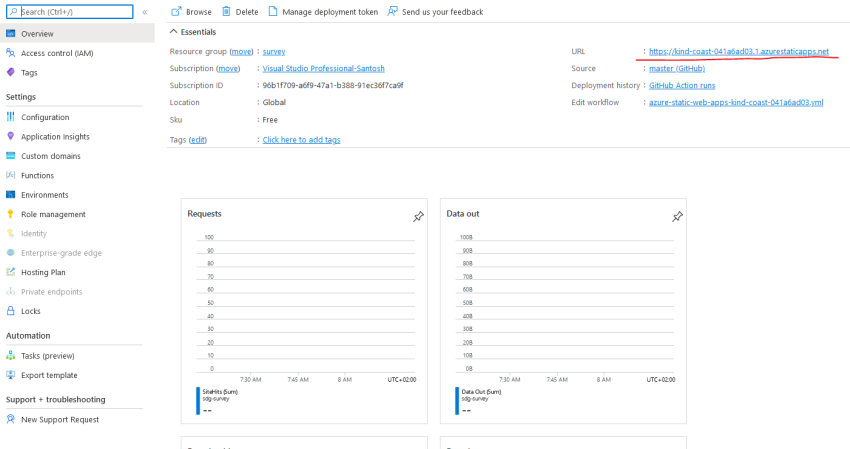Click the New Support Request icon
The image size is (850, 449).
(x=10, y=419)
